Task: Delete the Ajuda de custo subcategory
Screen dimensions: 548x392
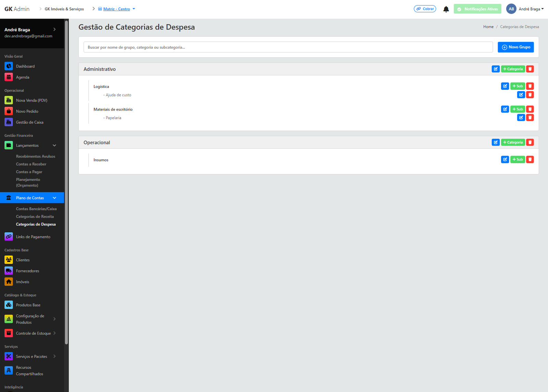Action: click(x=530, y=95)
